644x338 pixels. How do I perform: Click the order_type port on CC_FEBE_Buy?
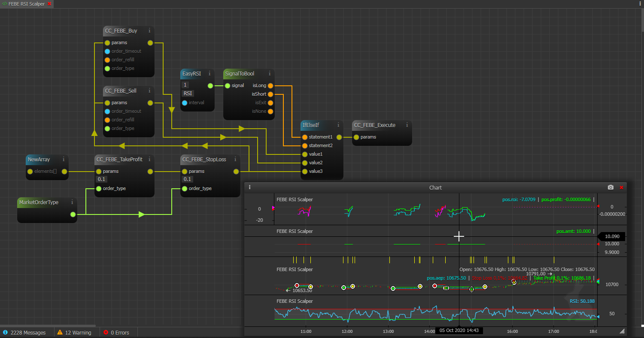pos(107,68)
